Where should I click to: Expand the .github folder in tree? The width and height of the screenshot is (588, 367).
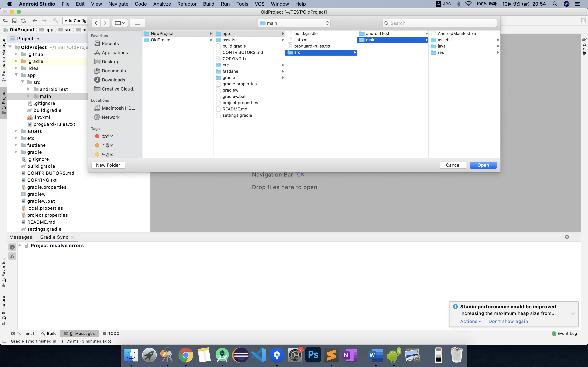point(16,54)
